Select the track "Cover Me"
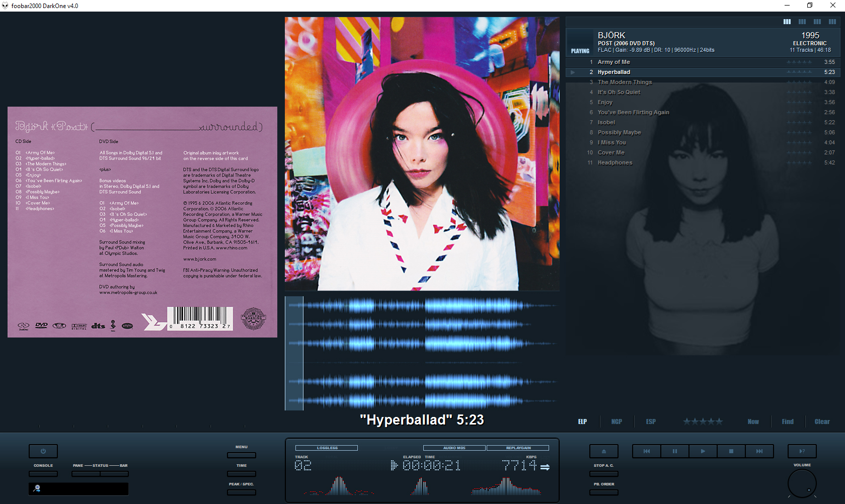The height and width of the screenshot is (504, 845). pyautogui.click(x=703, y=152)
